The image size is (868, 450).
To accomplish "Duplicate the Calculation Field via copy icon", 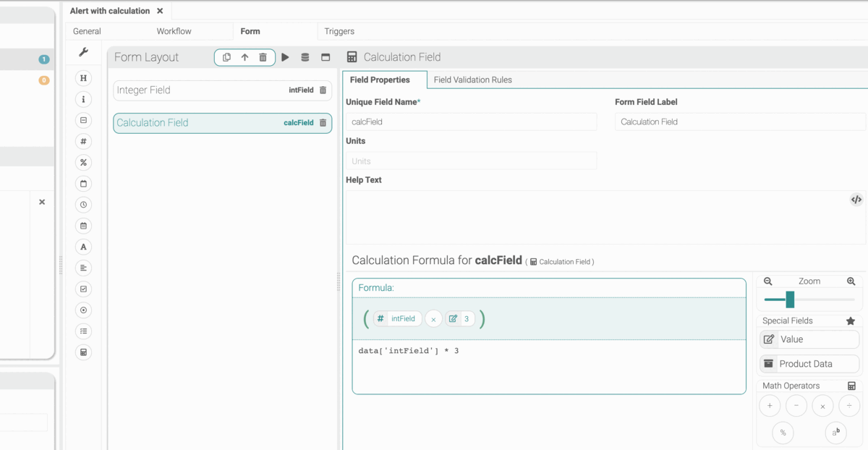I will coord(226,57).
